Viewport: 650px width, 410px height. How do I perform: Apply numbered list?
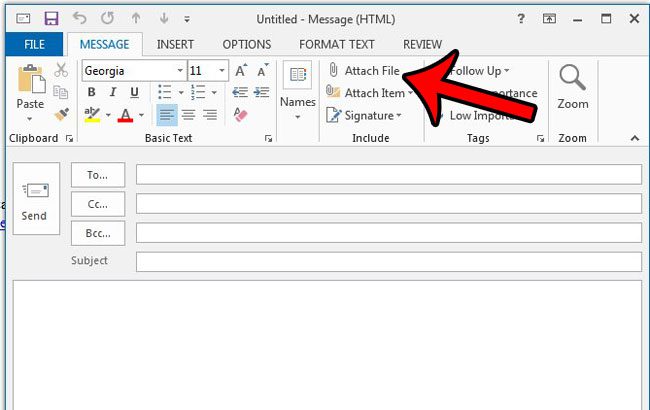coord(198,92)
